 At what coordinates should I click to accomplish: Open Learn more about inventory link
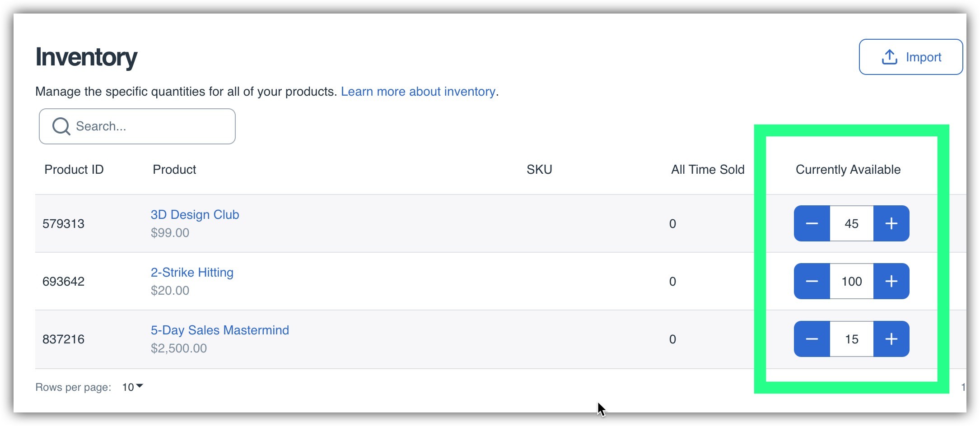point(418,92)
